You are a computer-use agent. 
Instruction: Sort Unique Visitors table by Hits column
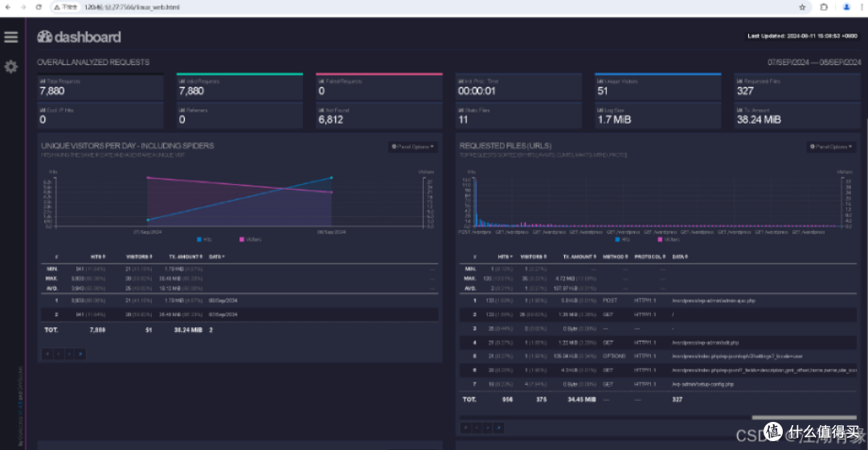(98, 257)
